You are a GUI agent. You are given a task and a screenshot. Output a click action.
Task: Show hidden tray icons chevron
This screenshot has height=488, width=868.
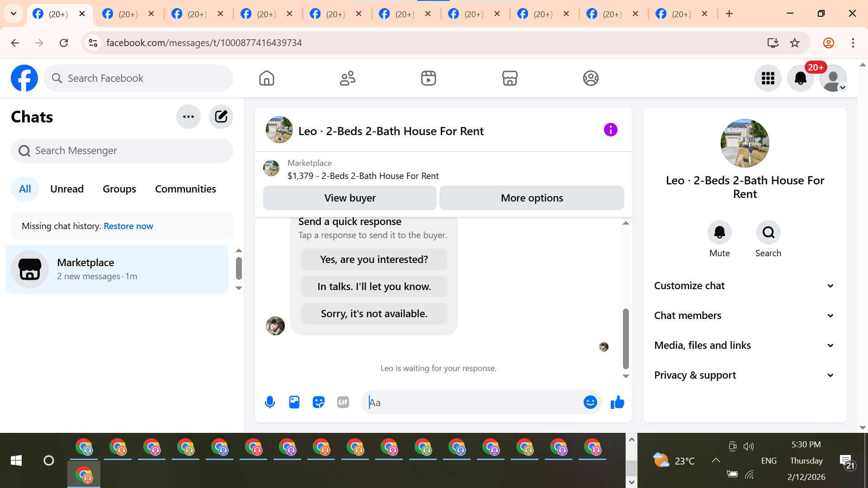click(x=716, y=460)
